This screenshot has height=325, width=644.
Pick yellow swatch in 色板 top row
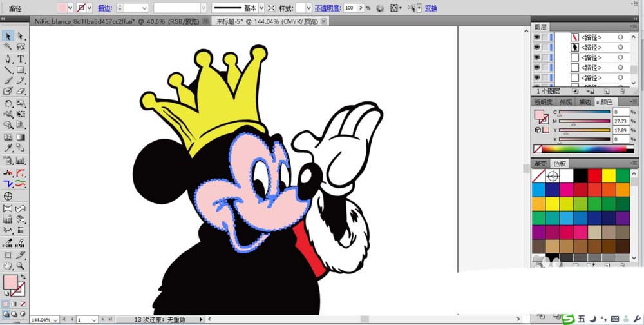pyautogui.click(x=609, y=175)
